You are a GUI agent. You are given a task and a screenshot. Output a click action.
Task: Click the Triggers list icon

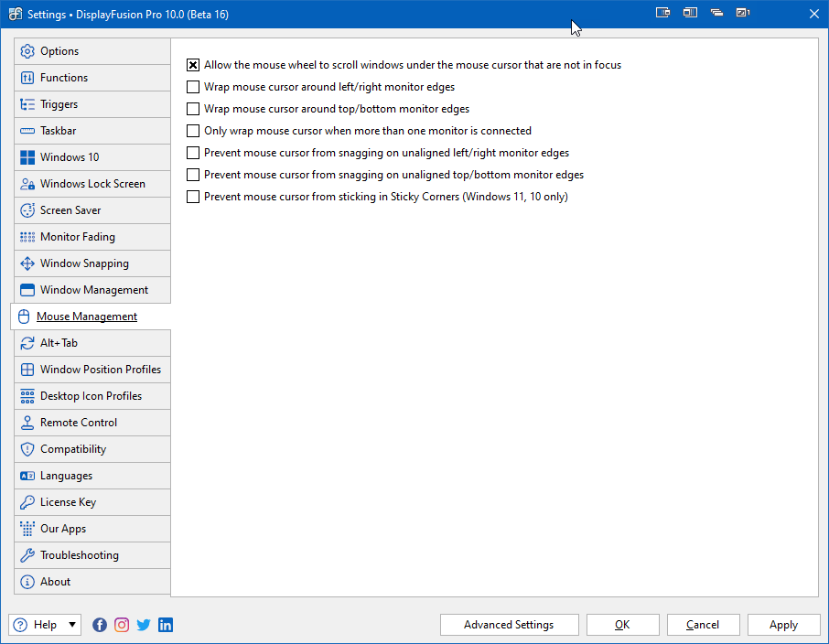coord(27,104)
